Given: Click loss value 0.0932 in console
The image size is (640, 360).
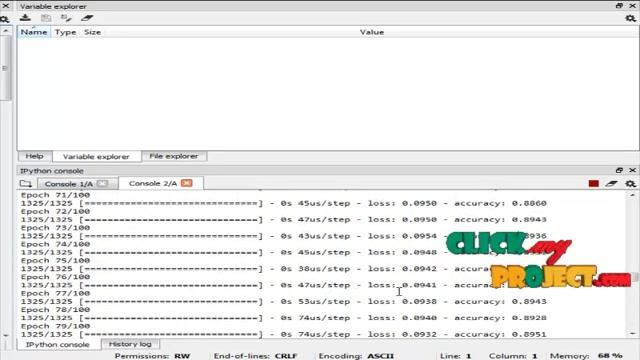Looking at the screenshot, I should coord(419,334).
